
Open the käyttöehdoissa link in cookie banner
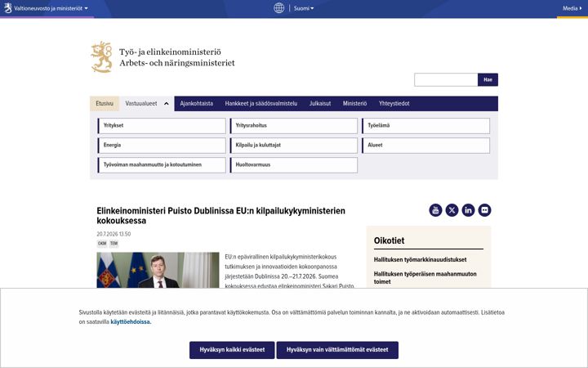130,322
